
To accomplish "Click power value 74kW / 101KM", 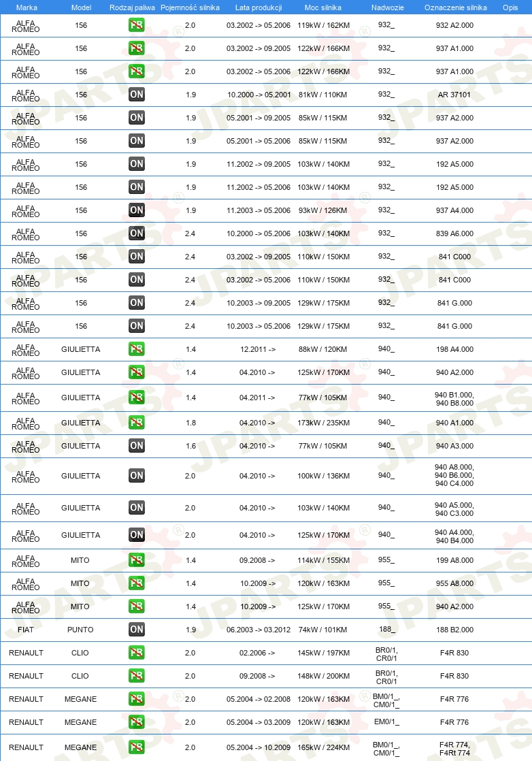I will click(323, 630).
